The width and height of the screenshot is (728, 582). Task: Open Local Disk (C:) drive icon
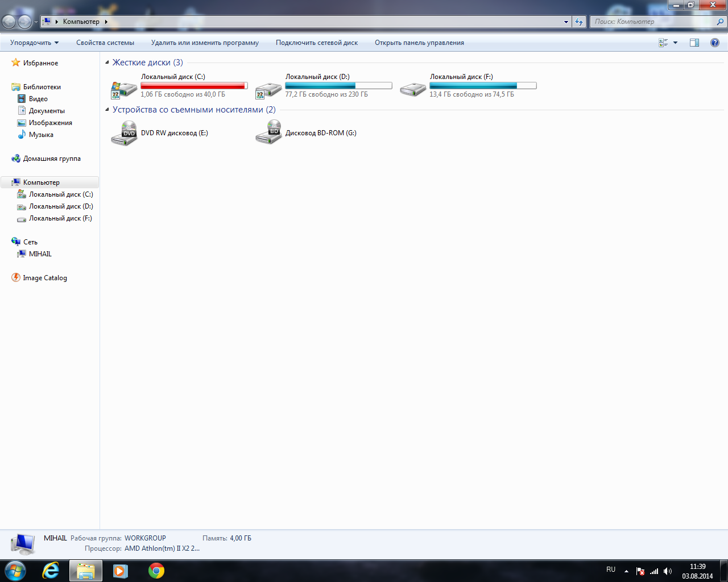125,89
